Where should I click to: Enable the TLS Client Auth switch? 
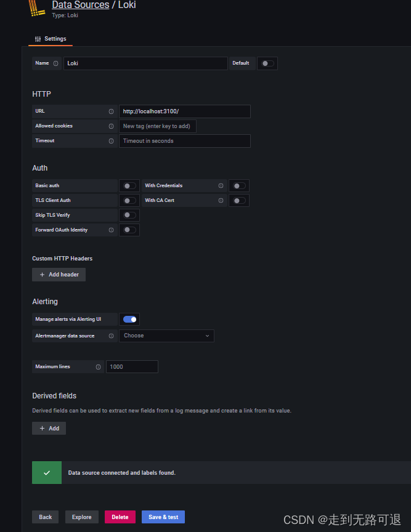(129, 201)
